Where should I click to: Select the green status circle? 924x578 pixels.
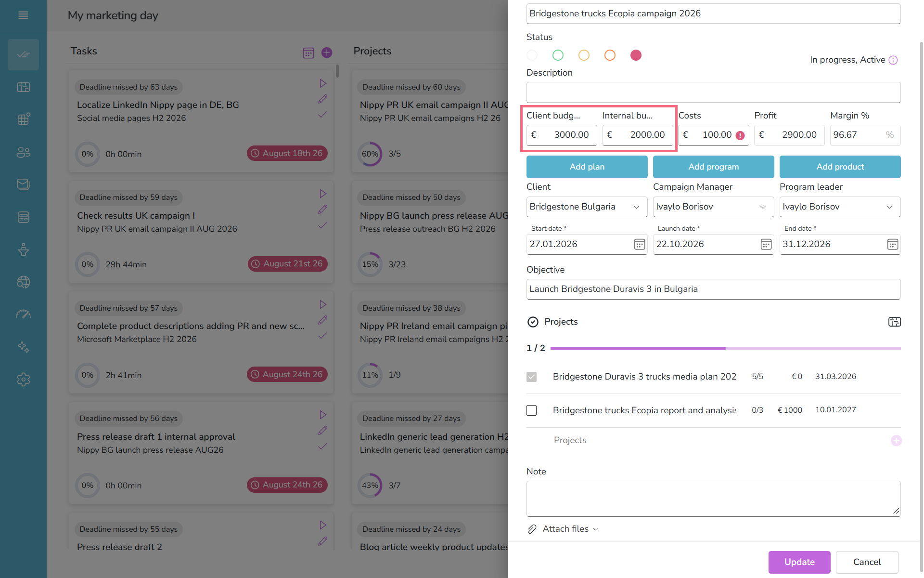(x=558, y=55)
